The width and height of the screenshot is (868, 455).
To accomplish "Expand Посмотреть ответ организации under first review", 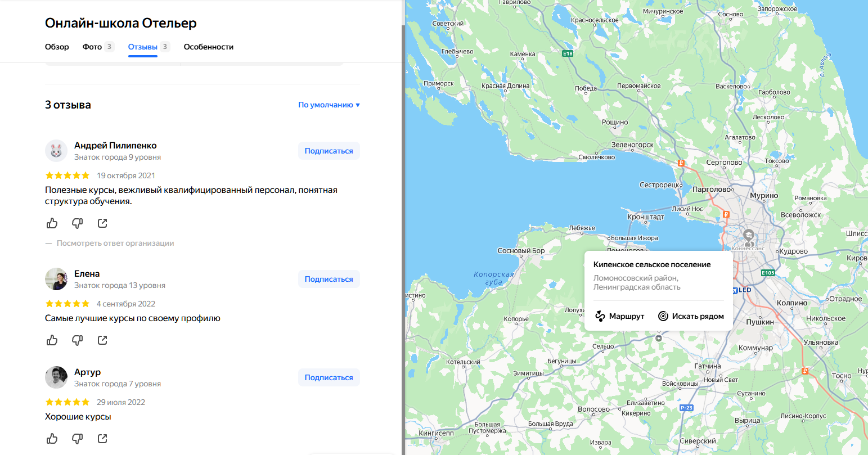I will 115,244.
